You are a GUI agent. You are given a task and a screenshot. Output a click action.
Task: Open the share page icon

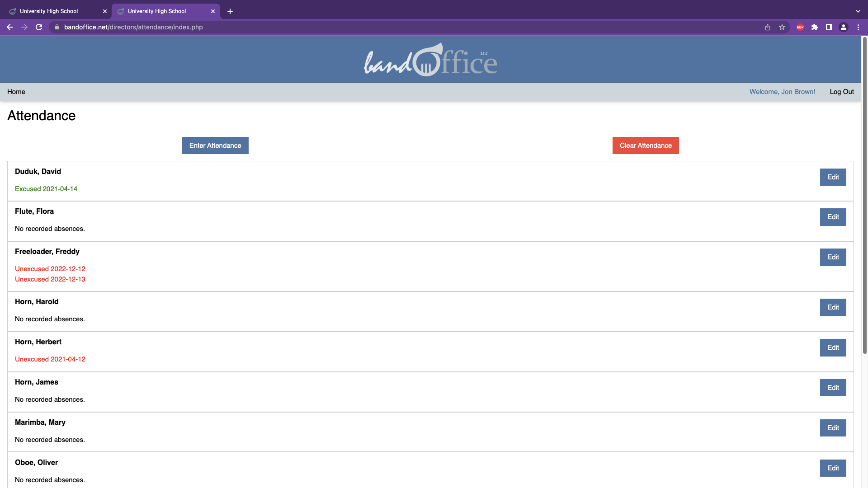[768, 27]
